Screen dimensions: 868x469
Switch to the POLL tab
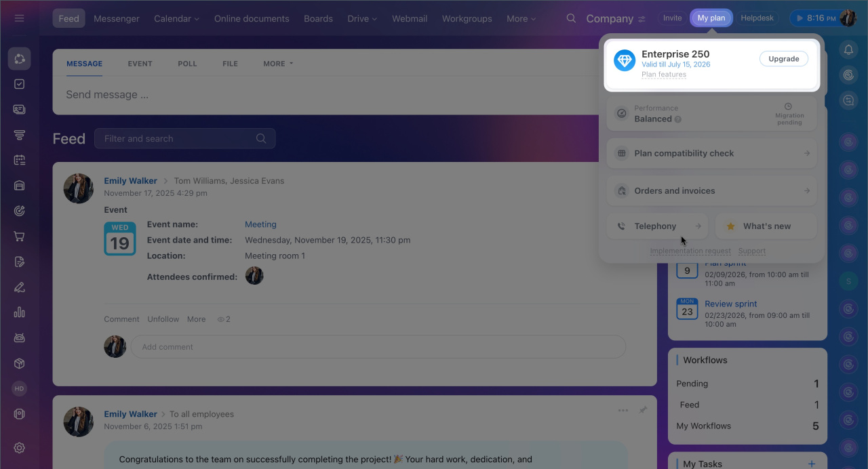(x=187, y=64)
